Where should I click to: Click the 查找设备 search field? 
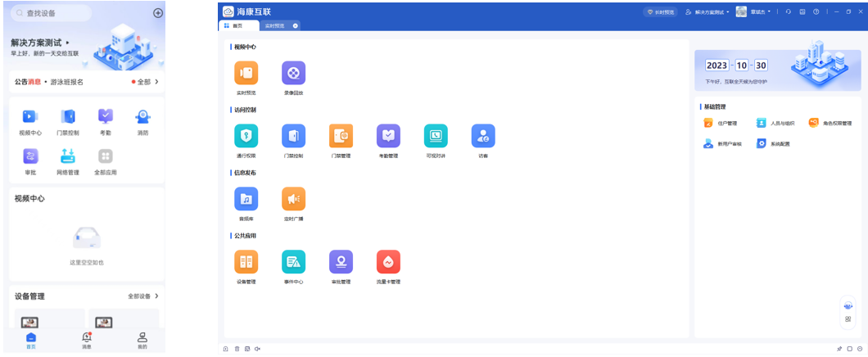tap(51, 13)
